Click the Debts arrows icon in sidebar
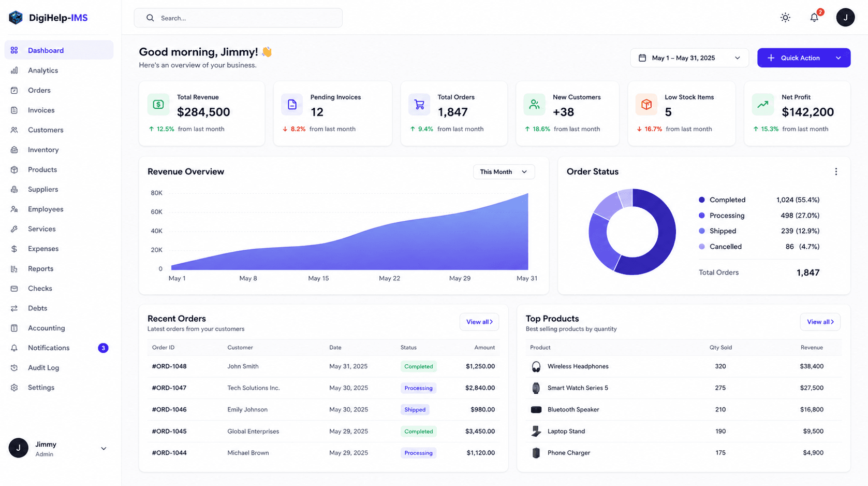This screenshot has height=486, width=868. [x=14, y=308]
